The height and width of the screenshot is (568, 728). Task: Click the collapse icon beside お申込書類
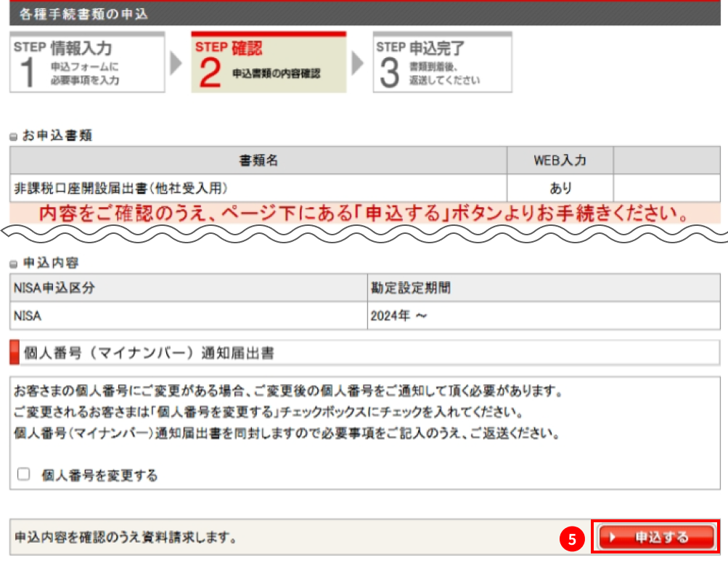click(x=14, y=135)
